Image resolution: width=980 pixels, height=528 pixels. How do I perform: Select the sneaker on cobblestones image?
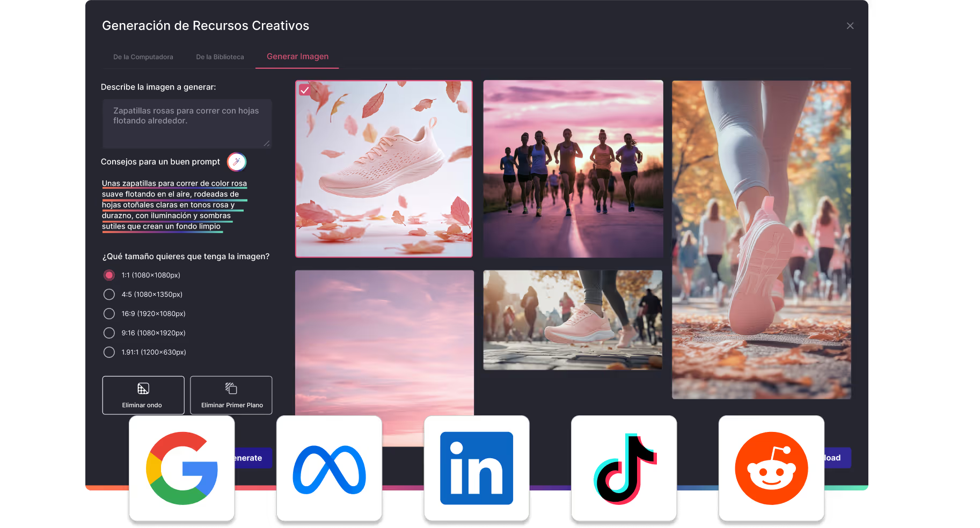pyautogui.click(x=573, y=320)
